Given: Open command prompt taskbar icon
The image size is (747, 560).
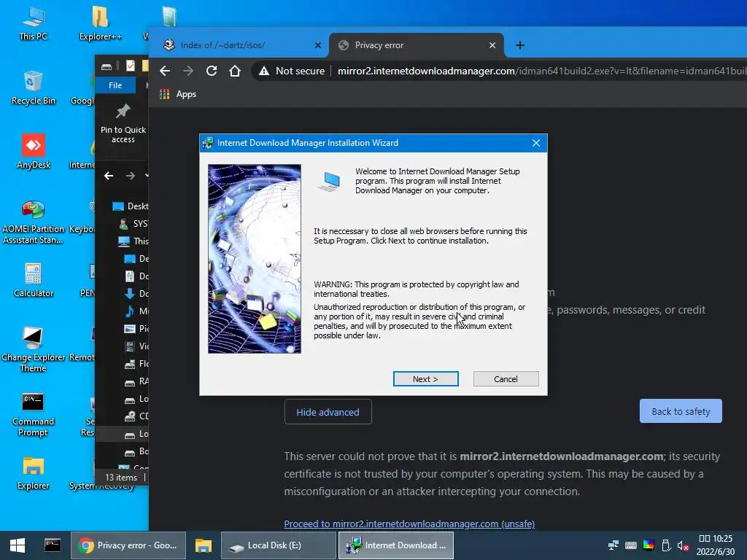Looking at the screenshot, I should point(53,545).
